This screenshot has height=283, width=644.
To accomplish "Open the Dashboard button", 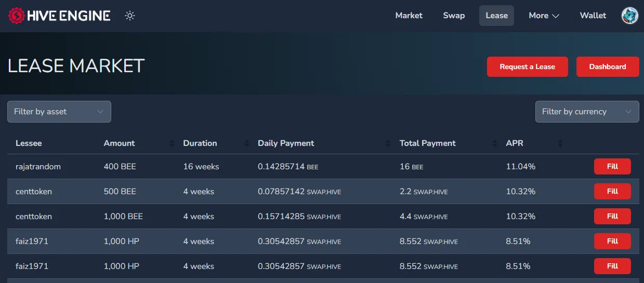I will (x=608, y=67).
